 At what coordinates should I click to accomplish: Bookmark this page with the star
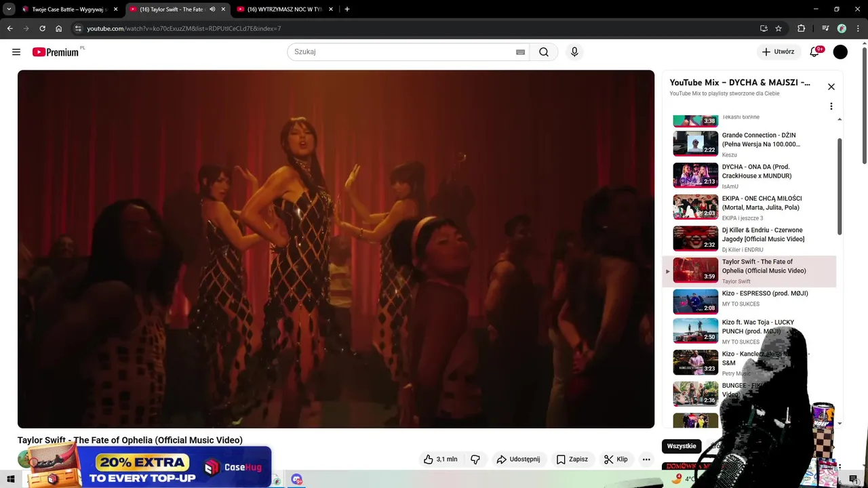(x=778, y=28)
